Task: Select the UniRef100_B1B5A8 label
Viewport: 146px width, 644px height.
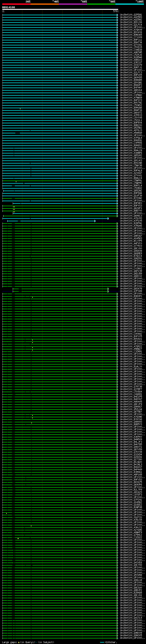Action: coord(131,58)
